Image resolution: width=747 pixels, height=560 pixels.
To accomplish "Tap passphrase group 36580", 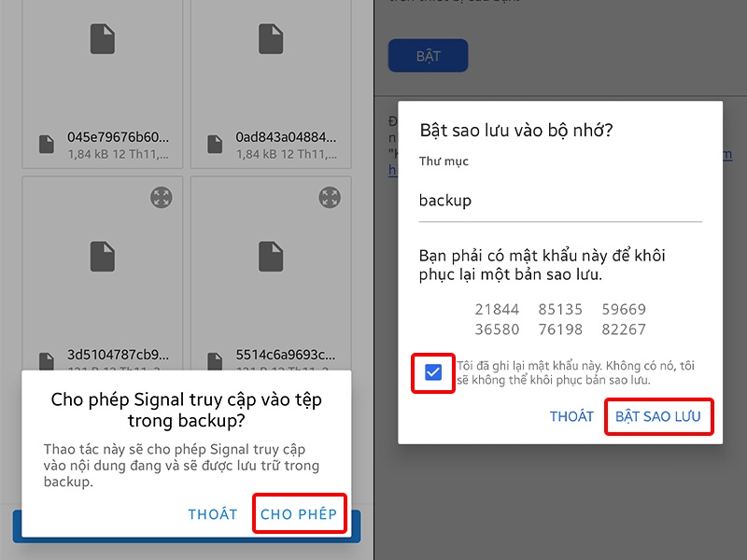I will click(x=497, y=329).
